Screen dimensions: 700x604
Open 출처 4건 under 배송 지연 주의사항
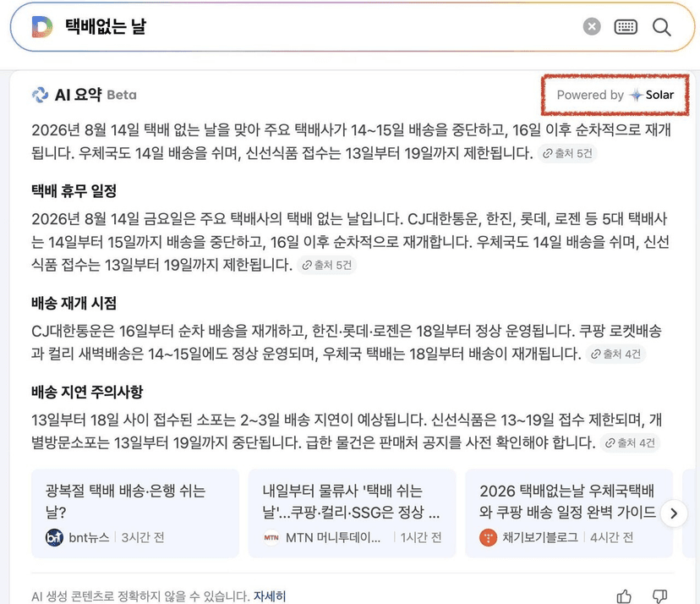(x=630, y=443)
